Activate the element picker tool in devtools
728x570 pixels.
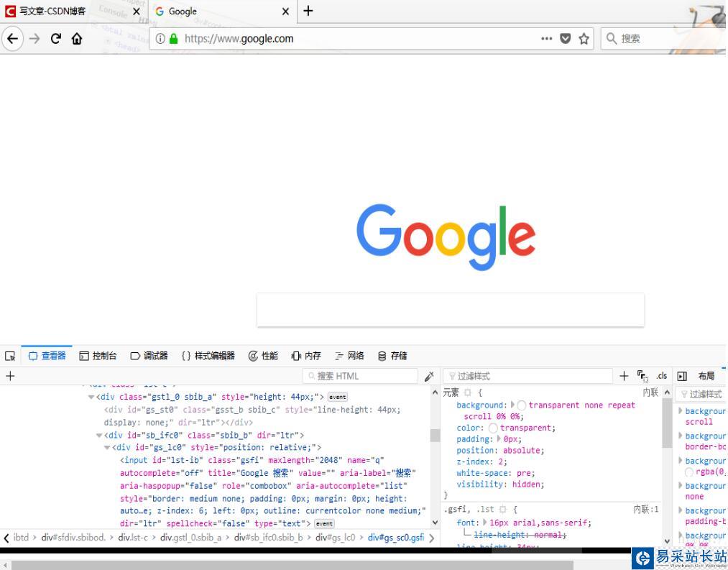[10, 356]
